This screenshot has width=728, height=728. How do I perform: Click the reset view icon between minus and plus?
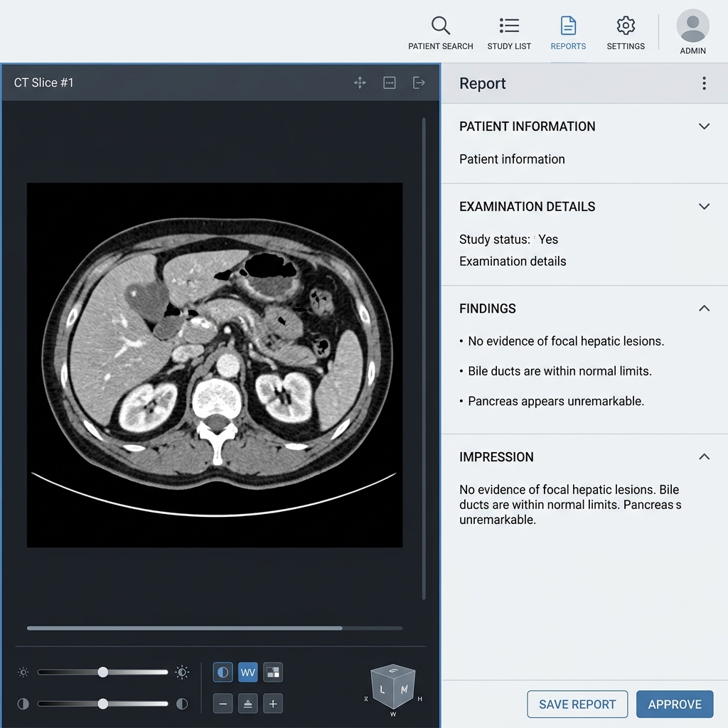(x=248, y=703)
